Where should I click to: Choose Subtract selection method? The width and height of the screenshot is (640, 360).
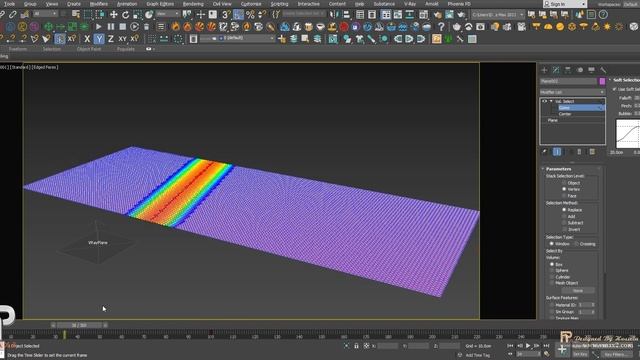[564, 223]
